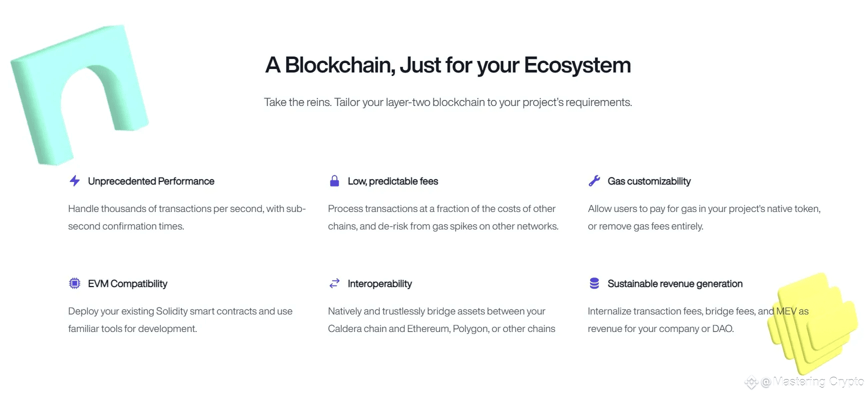The image size is (868, 395).
Task: Click the wrench gas customizability icon
Action: (x=594, y=181)
